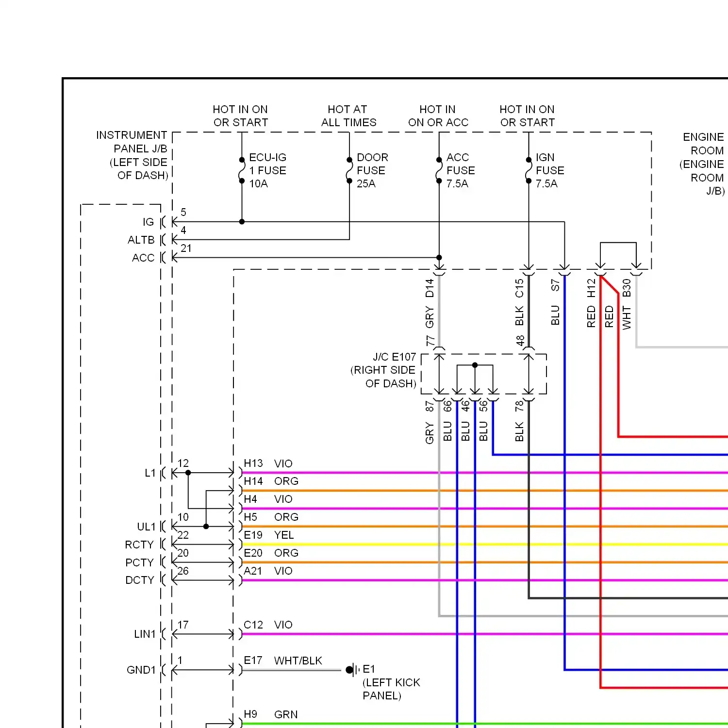Image resolution: width=728 pixels, height=728 pixels.
Task: Click the ECU-IG 1 fuse symbol
Action: pos(242,170)
